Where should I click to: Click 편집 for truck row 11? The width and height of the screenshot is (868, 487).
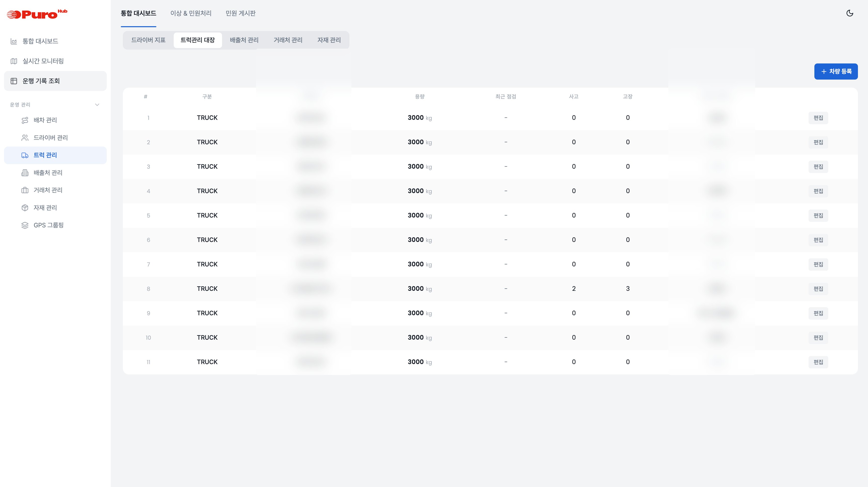tap(818, 362)
